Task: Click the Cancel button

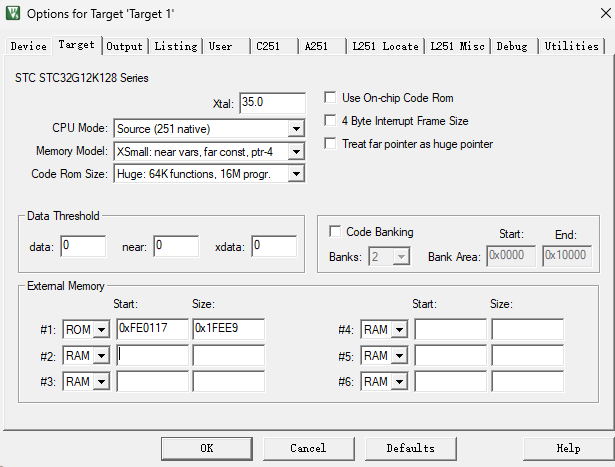Action: (308, 448)
